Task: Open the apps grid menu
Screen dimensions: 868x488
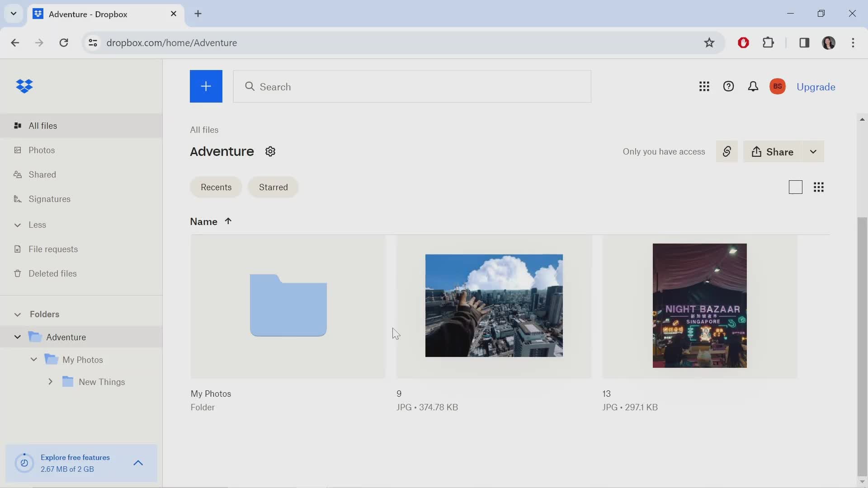Action: (704, 86)
